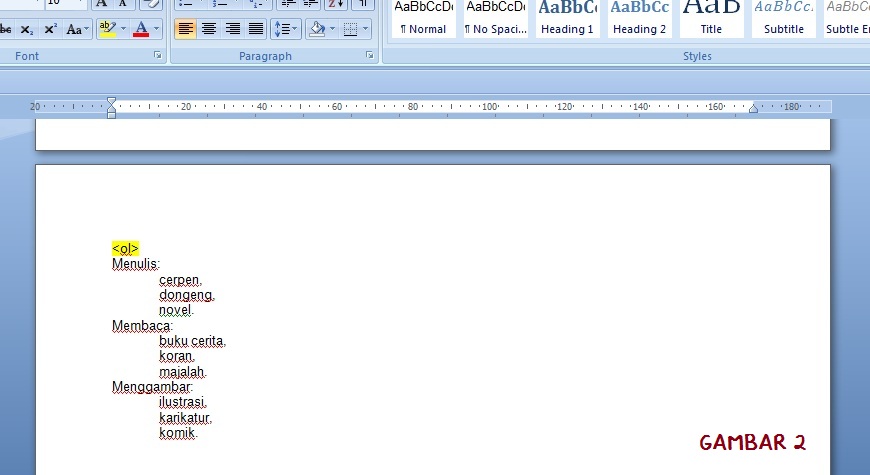Apply paragraph shading with paint bucket
The width and height of the screenshot is (870, 475).
[317, 29]
